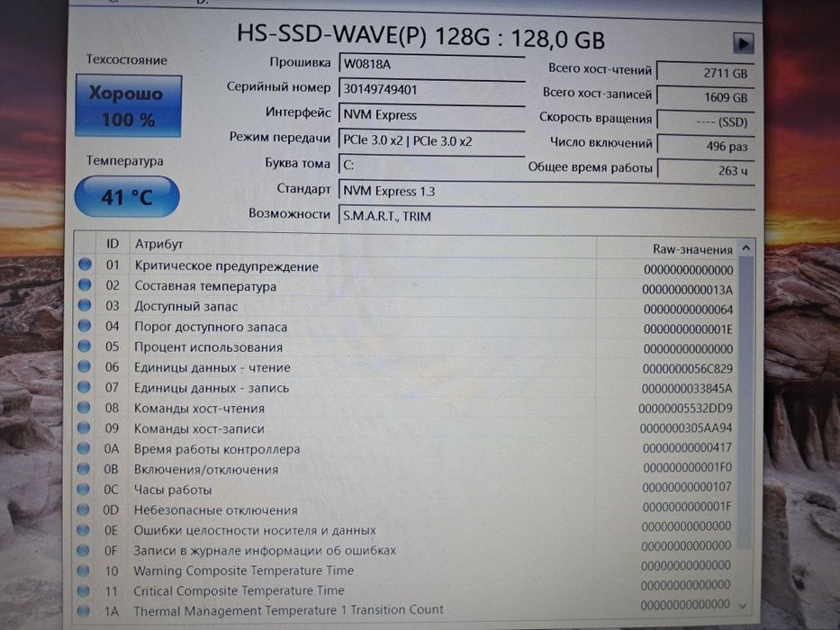The image size is (840, 630).
Task: Click the attribute list scrollbar thumb
Action: point(744,403)
